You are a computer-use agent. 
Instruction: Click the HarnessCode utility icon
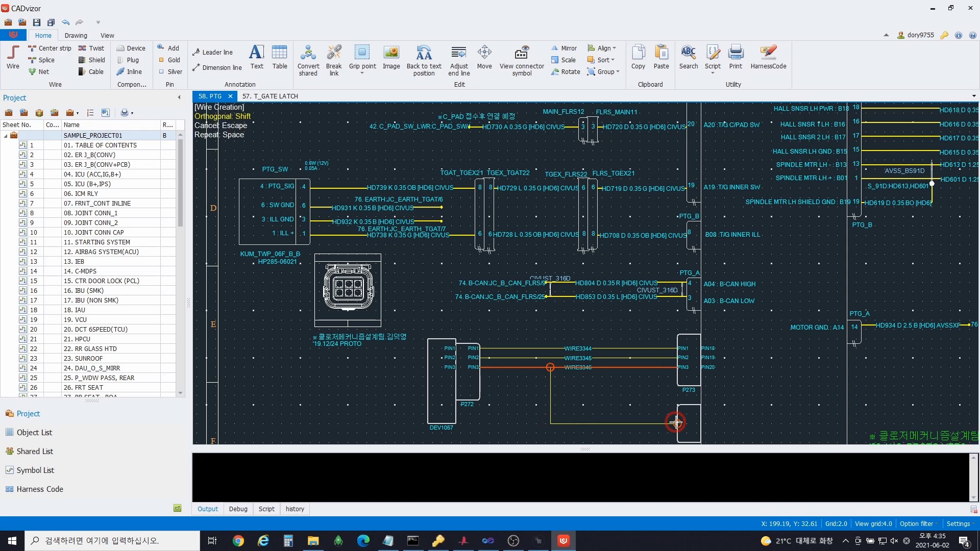(768, 57)
